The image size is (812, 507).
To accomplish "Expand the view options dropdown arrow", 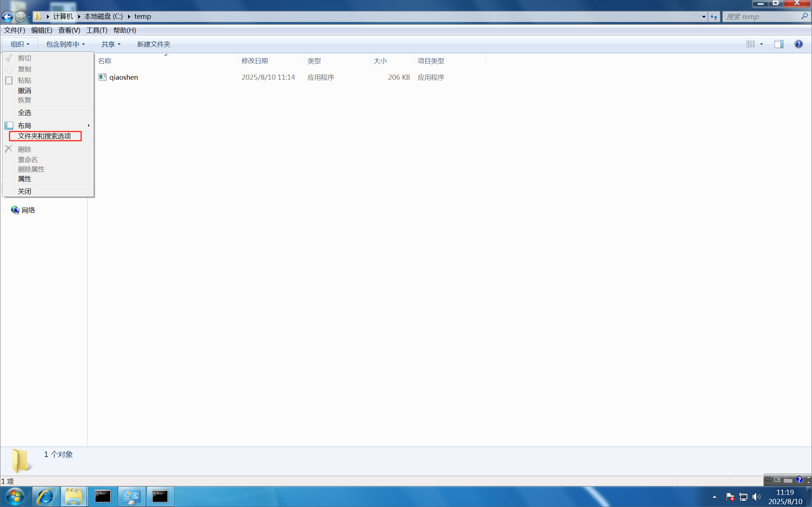I will tap(761, 44).
